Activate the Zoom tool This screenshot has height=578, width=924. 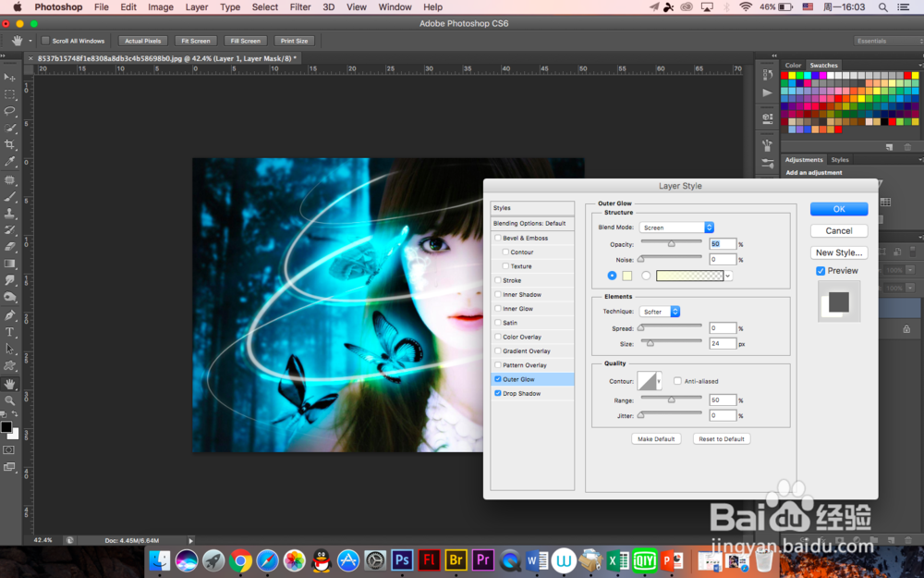tap(10, 400)
